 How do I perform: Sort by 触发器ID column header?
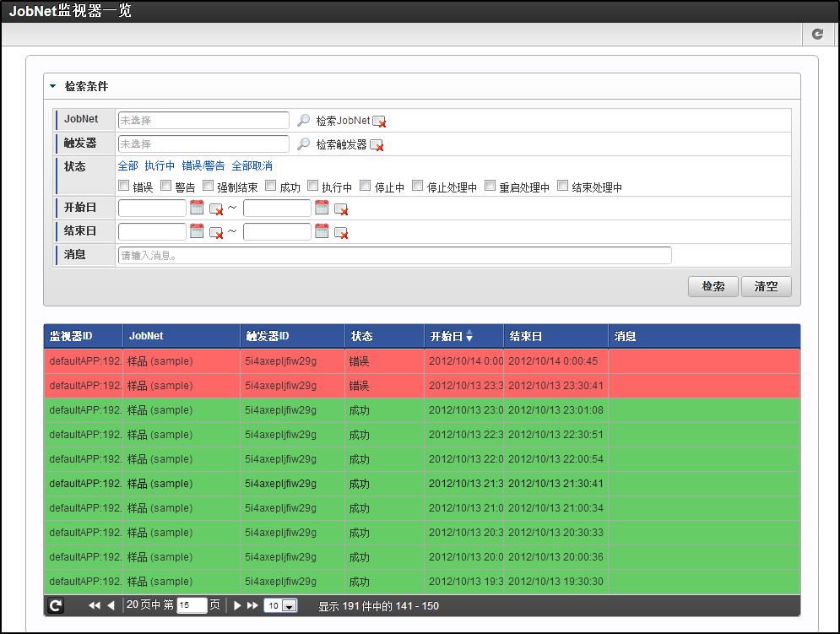(292, 336)
